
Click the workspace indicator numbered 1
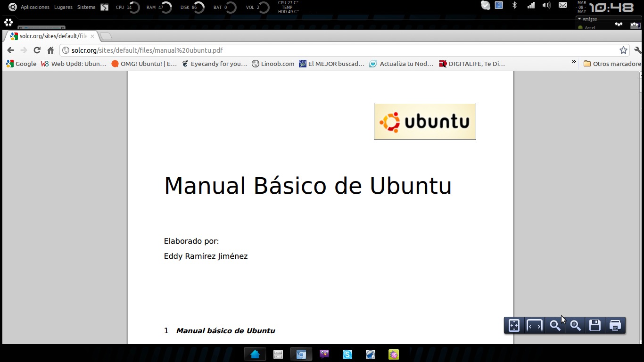499,5
